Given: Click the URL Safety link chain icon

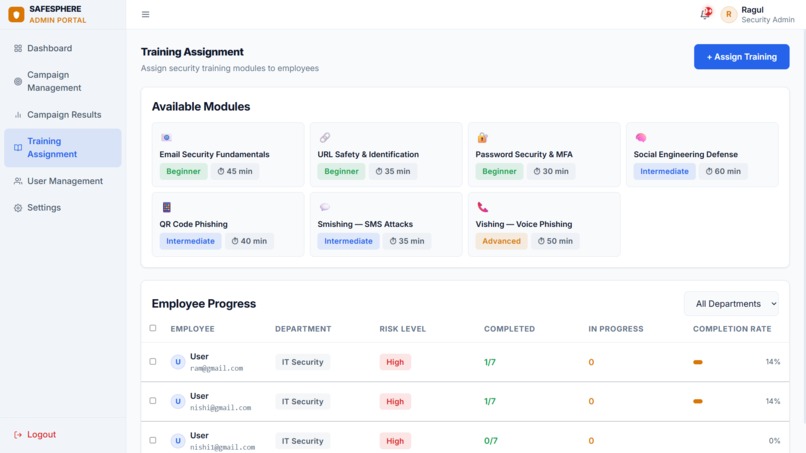Looking at the screenshot, I should [x=324, y=137].
